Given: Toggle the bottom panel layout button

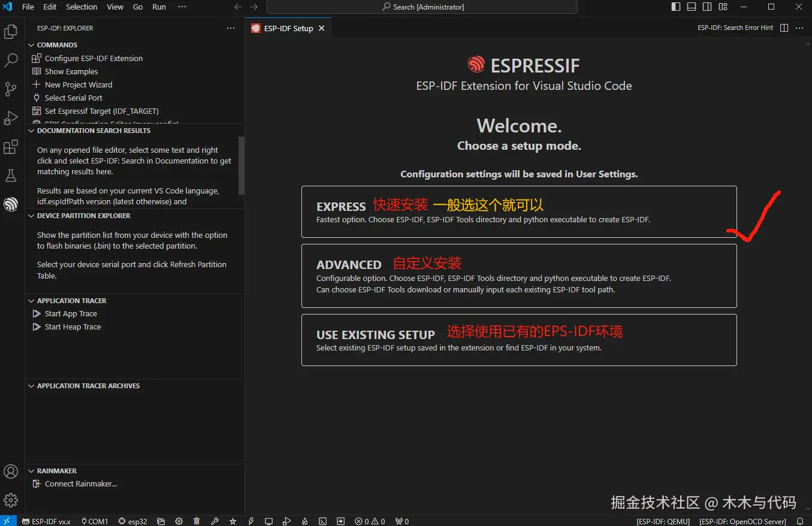Looking at the screenshot, I should coord(692,7).
